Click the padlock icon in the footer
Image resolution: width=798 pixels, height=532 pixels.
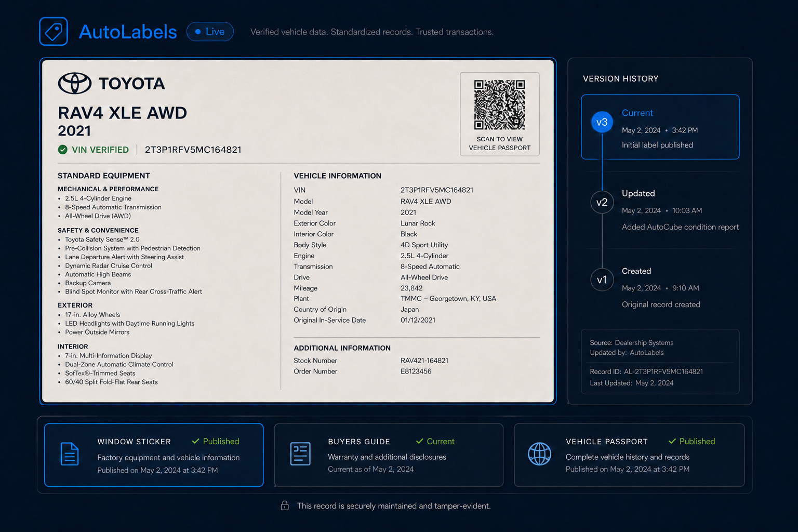coord(285,506)
